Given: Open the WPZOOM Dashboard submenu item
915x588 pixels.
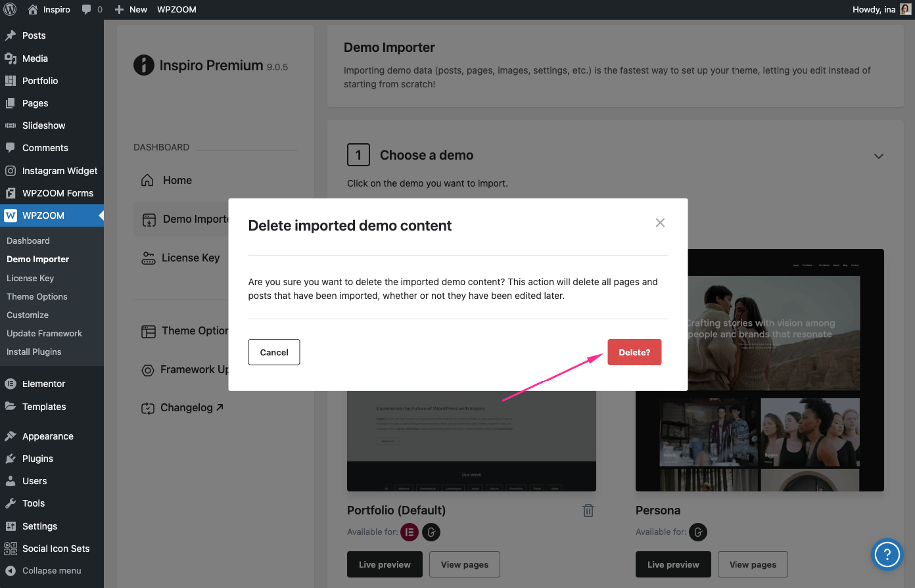Looking at the screenshot, I should [x=28, y=241].
